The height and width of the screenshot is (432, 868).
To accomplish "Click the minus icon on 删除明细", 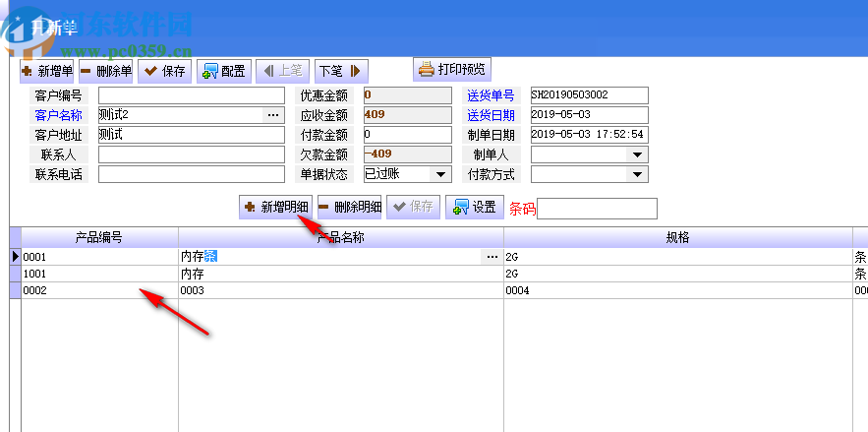I will tap(323, 207).
